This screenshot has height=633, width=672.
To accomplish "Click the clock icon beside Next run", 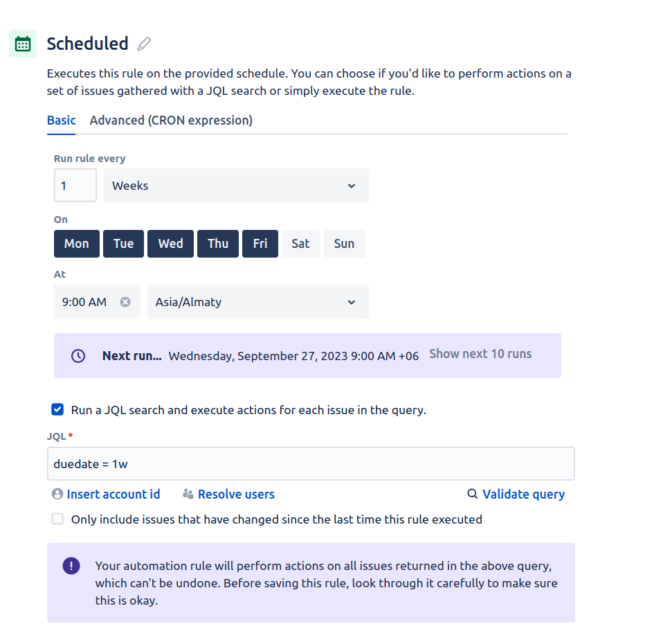I will 78,355.
